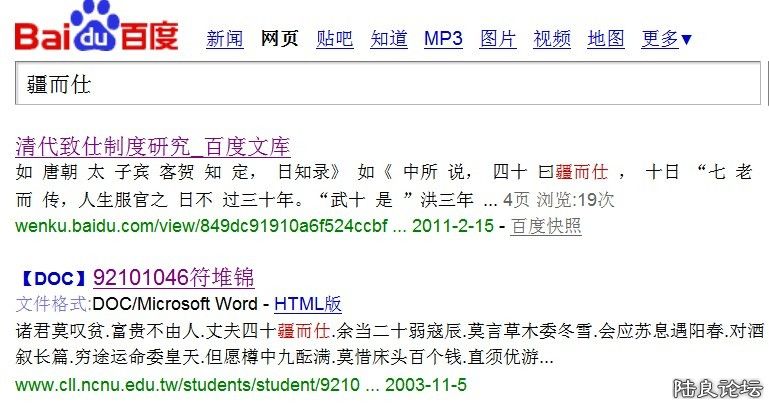Switch to 图片 images tab

[498, 39]
